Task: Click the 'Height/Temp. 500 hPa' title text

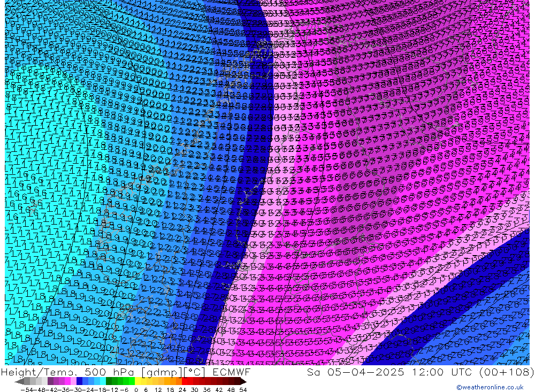Action: coord(67,372)
